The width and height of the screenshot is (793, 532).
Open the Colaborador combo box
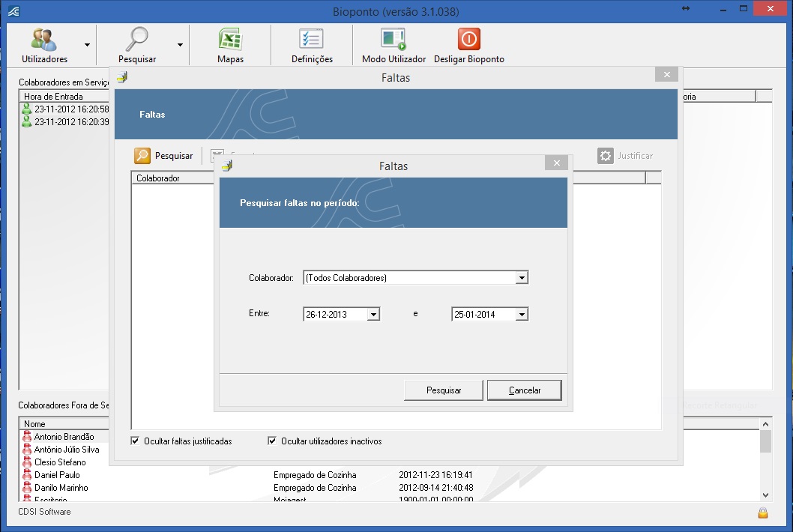[522, 278]
